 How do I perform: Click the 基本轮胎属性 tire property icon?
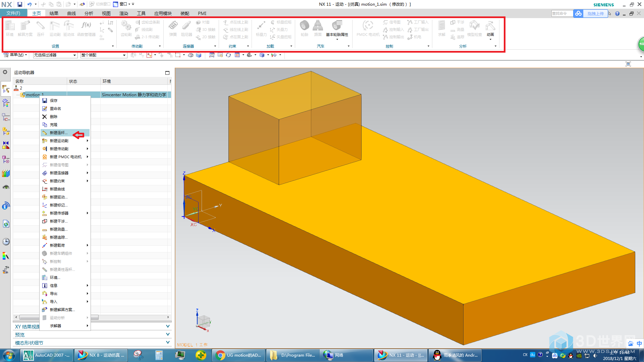(x=337, y=28)
